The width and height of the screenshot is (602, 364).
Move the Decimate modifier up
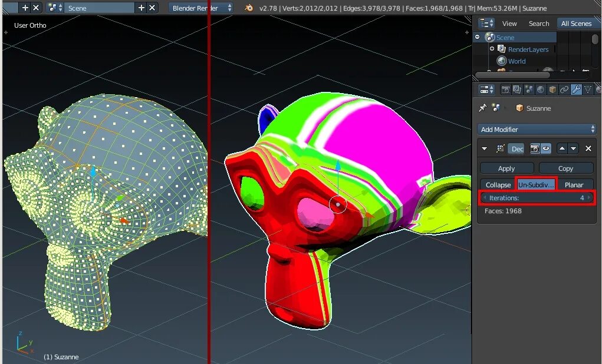(562, 148)
